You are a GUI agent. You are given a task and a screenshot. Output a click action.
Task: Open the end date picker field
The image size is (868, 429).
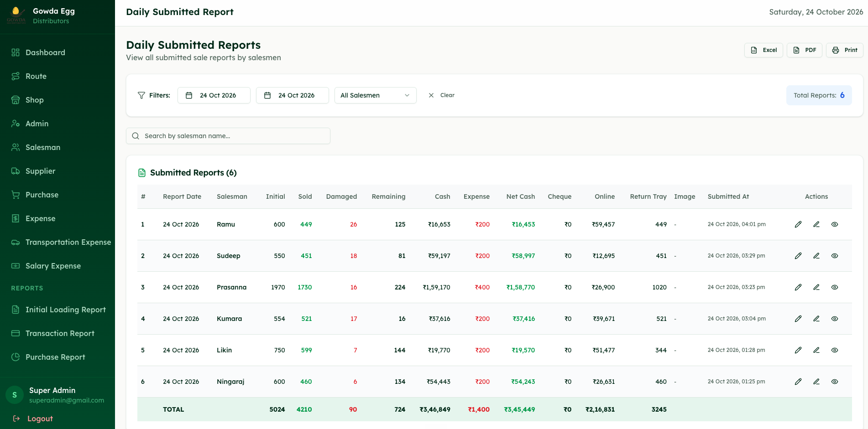293,95
